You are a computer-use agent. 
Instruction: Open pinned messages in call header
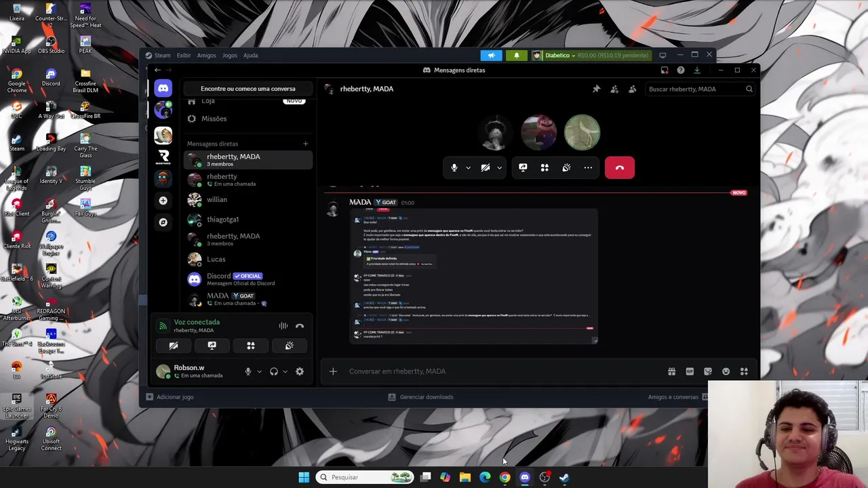(596, 89)
